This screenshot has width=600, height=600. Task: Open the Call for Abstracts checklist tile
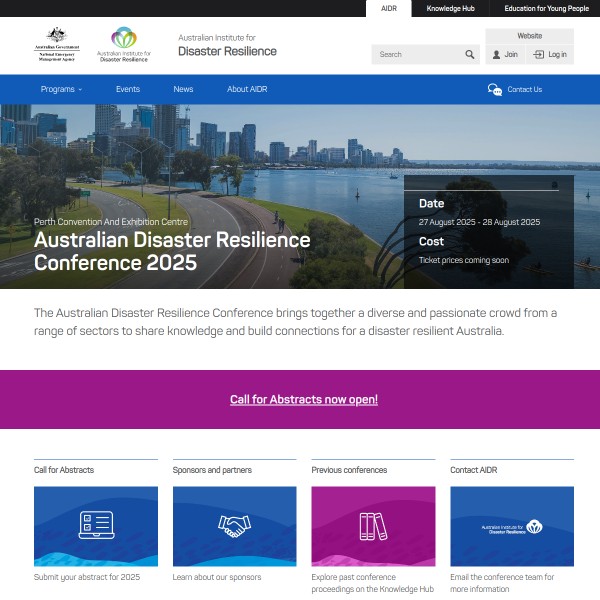(x=95, y=526)
